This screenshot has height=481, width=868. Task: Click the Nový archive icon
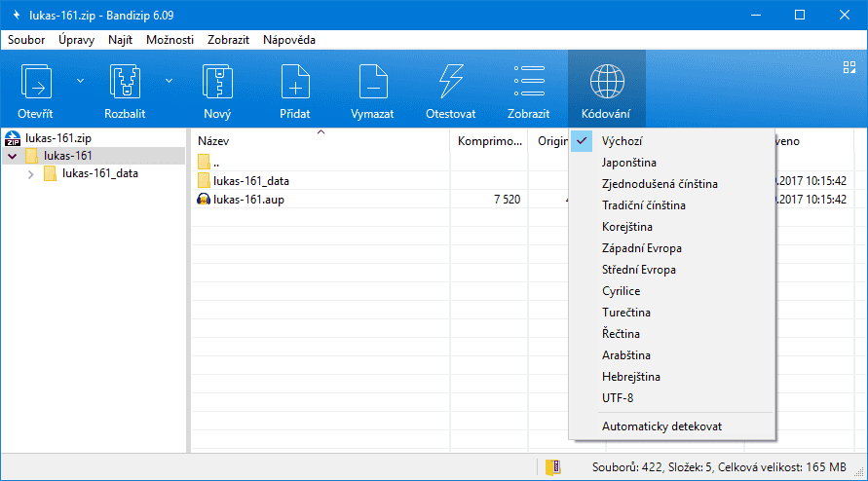pos(217,82)
